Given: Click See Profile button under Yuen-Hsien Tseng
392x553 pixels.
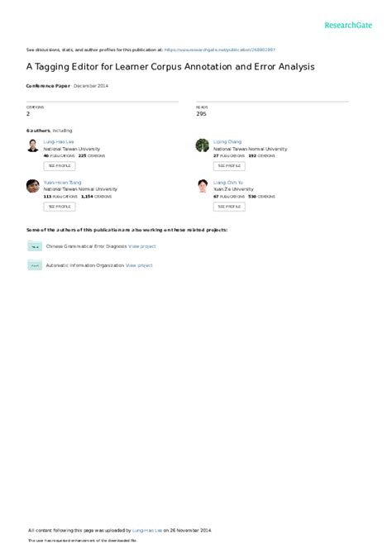Looking at the screenshot, I should coord(60,207).
